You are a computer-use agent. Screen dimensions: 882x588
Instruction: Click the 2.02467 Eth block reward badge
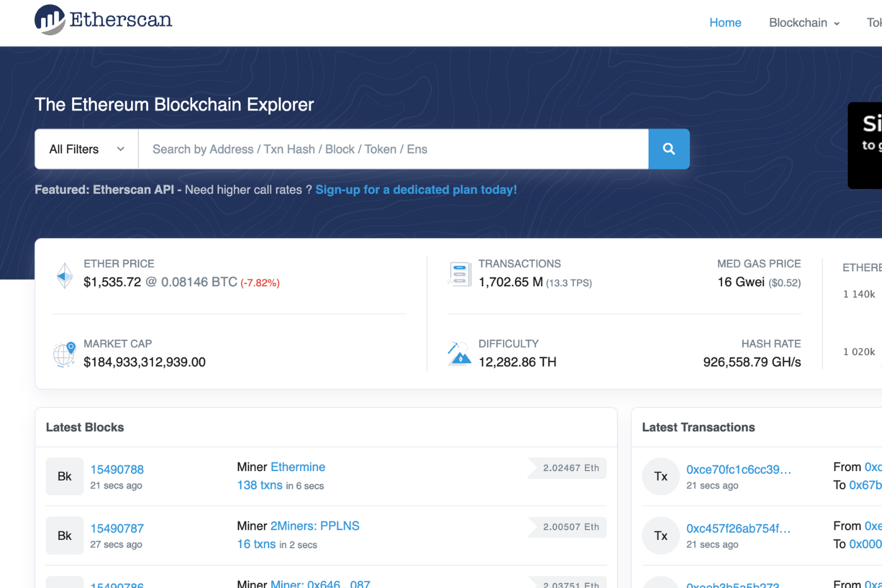pyautogui.click(x=567, y=468)
